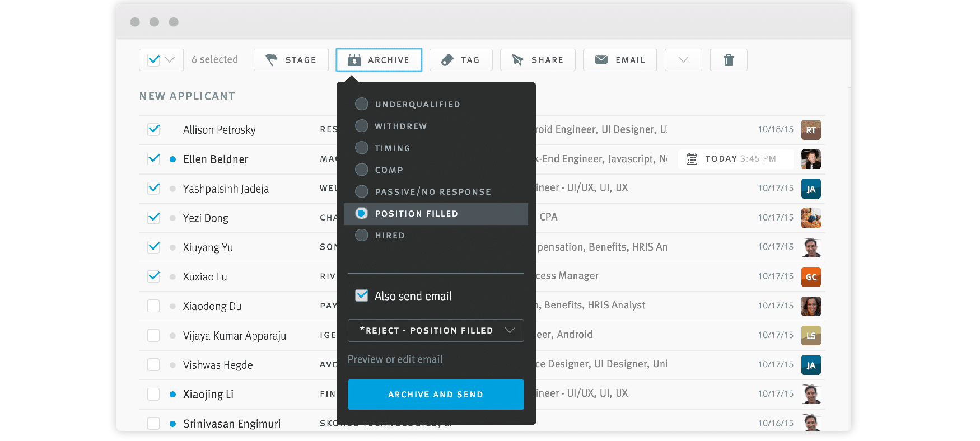Viewport: 980px width, 441px height.
Task: Open Srinivasan Engimuri's applicant profile
Action: click(232, 424)
